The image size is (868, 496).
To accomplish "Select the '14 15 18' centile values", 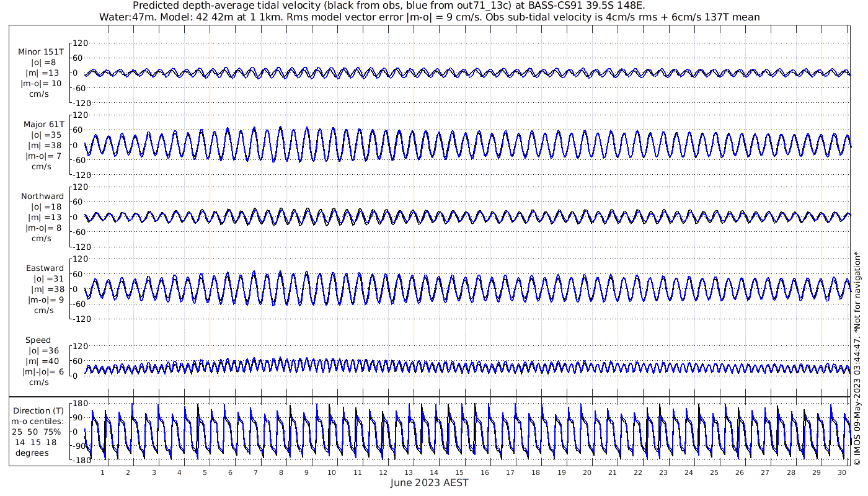I will 36,442.
